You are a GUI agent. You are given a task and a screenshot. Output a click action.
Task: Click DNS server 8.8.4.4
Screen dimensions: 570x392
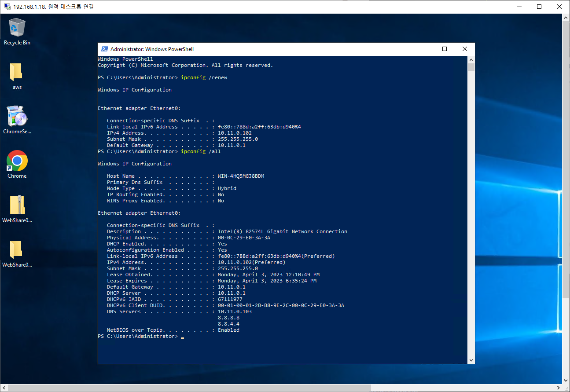pos(228,324)
